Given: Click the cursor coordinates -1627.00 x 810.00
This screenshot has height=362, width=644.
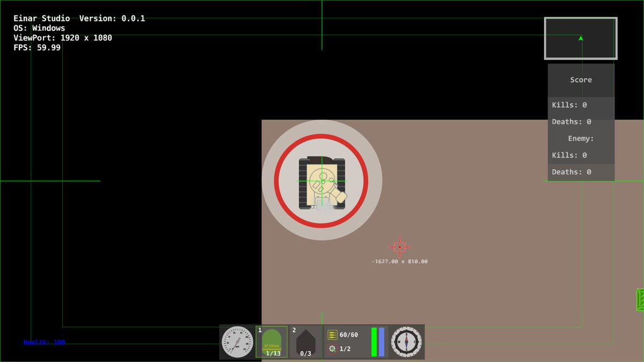Looking at the screenshot, I should pos(400,262).
